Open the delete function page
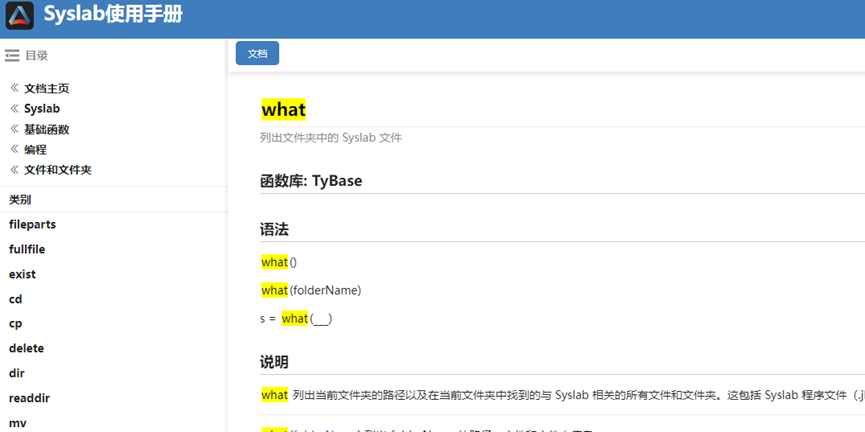This screenshot has width=865, height=432. click(26, 348)
